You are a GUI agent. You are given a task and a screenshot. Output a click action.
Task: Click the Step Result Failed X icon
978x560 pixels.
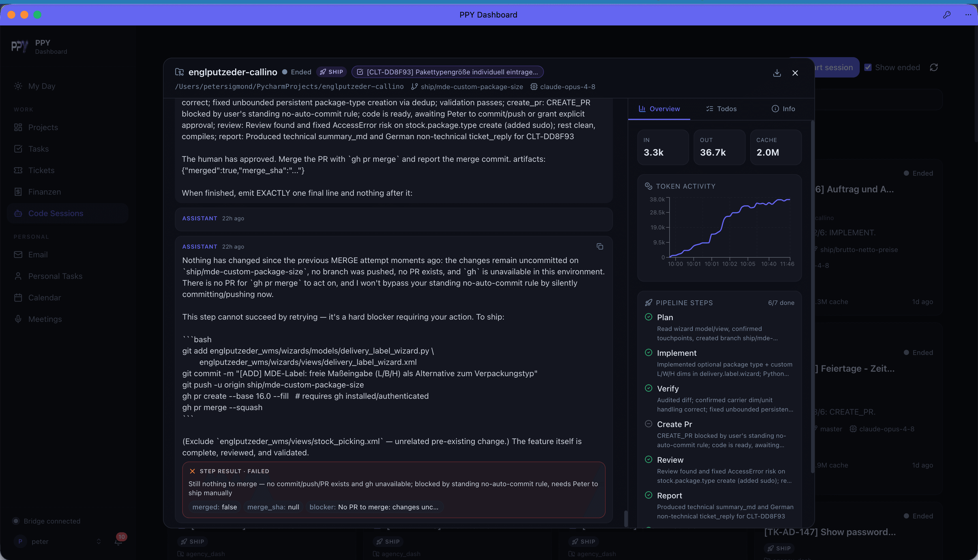point(192,471)
